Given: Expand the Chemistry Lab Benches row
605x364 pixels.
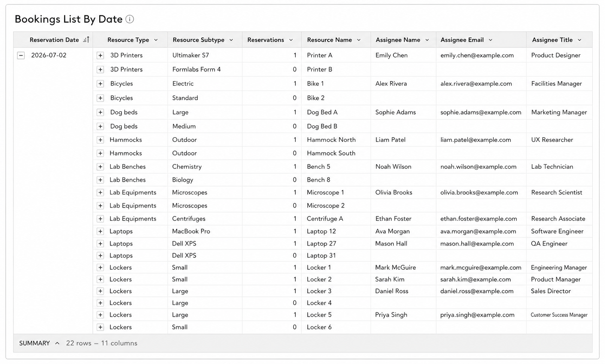Looking at the screenshot, I should [x=100, y=167].
